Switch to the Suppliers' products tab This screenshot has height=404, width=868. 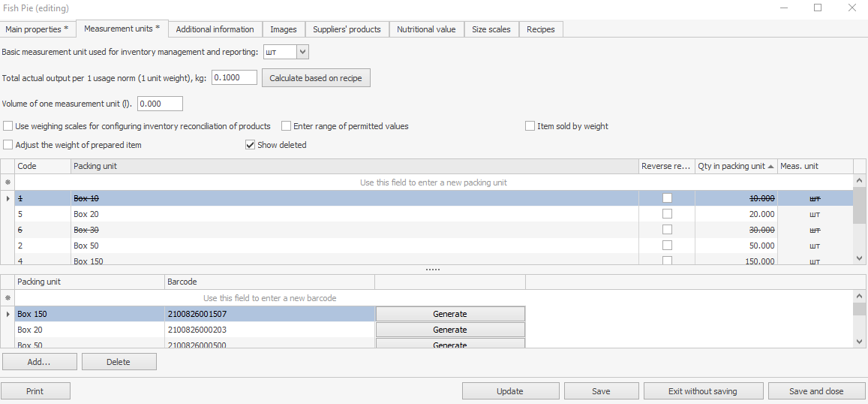point(347,29)
